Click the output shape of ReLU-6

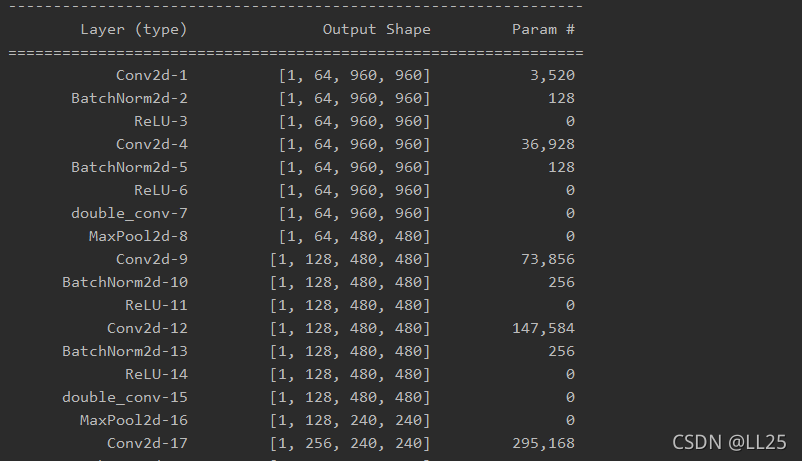354,191
